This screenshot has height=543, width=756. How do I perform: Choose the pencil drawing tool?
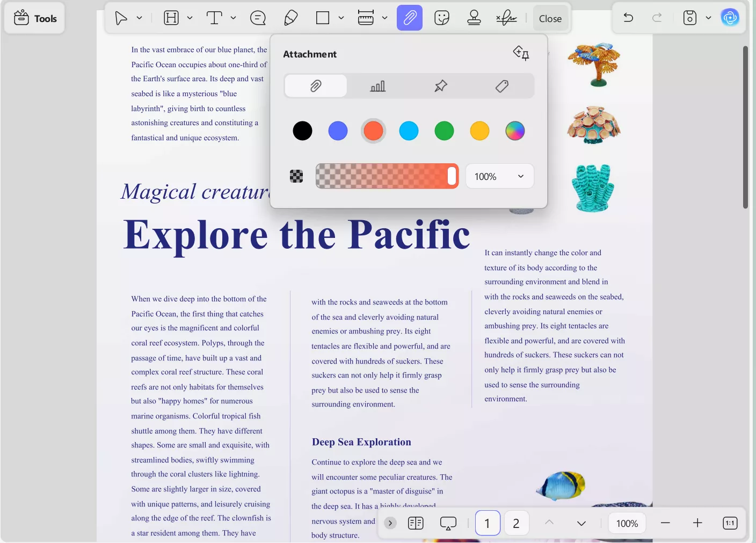pos(290,18)
